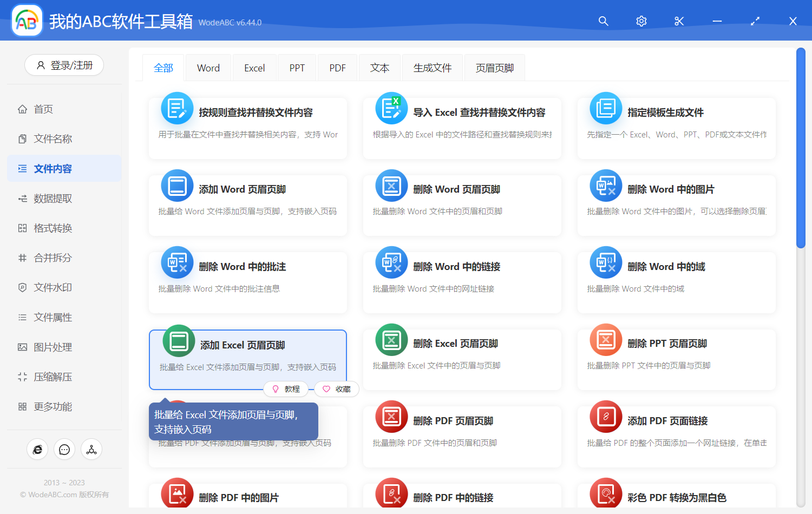Click the 收藏 favorite button
Viewport: 812px width, 514px height.
[x=336, y=389]
